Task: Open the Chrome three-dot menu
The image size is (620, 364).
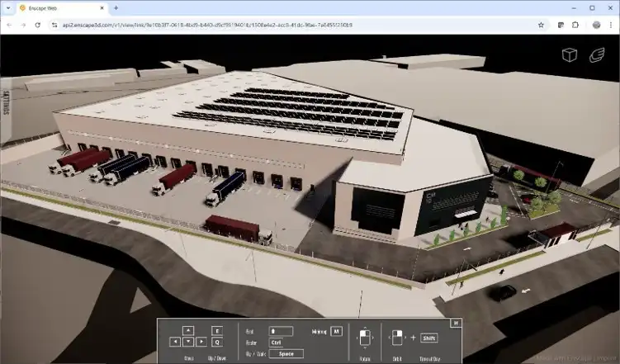Action: tap(611, 25)
